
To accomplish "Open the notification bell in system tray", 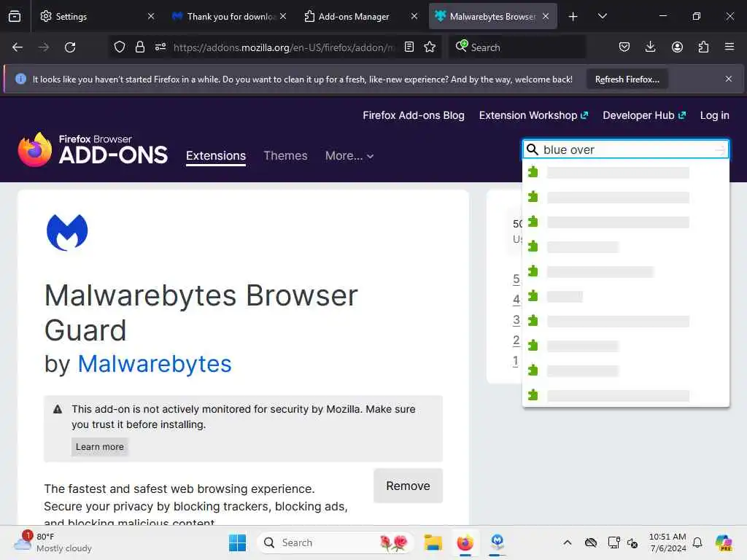I will [x=697, y=542].
